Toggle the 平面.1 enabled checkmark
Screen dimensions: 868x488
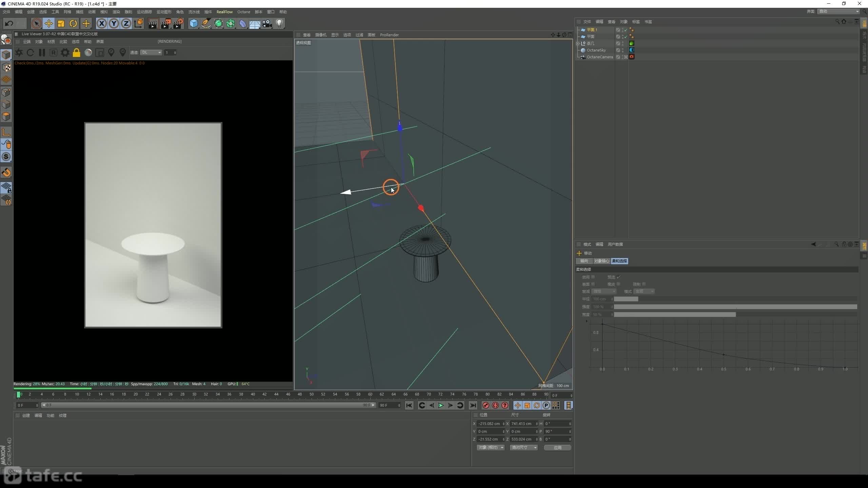point(626,30)
